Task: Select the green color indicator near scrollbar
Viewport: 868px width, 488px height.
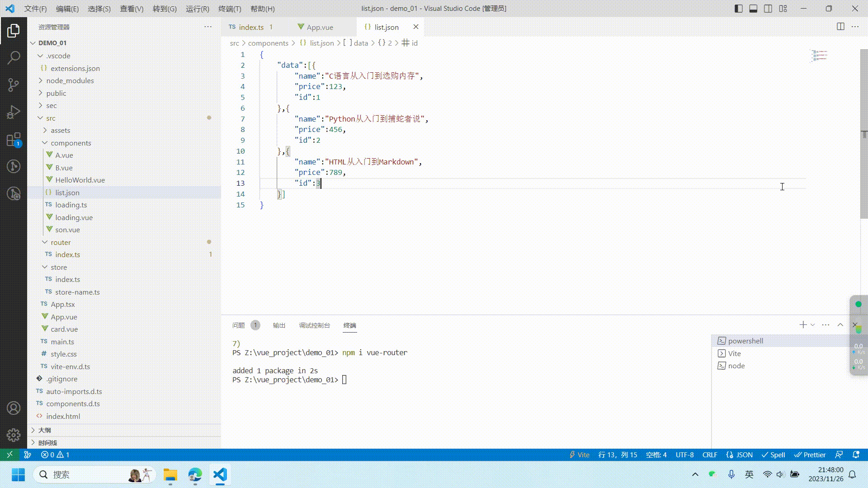Action: pos(858,304)
